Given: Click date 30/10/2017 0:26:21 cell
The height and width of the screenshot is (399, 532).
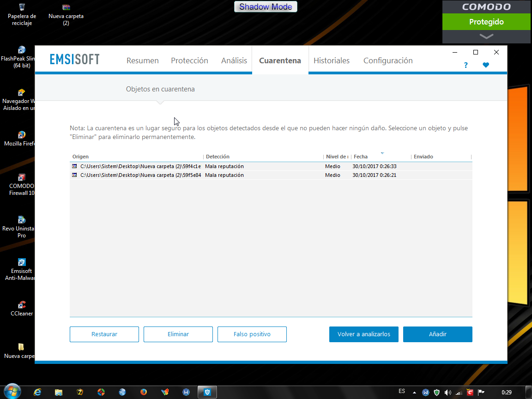Looking at the screenshot, I should click(x=374, y=175).
